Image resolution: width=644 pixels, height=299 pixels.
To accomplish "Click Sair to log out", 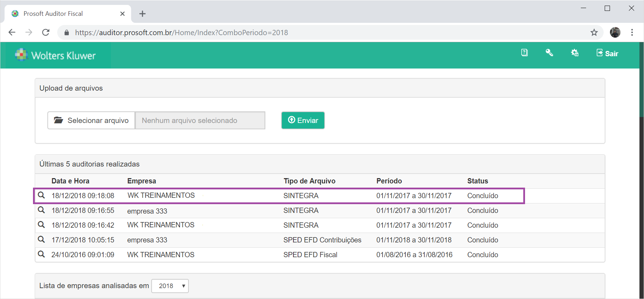I will click(x=607, y=53).
